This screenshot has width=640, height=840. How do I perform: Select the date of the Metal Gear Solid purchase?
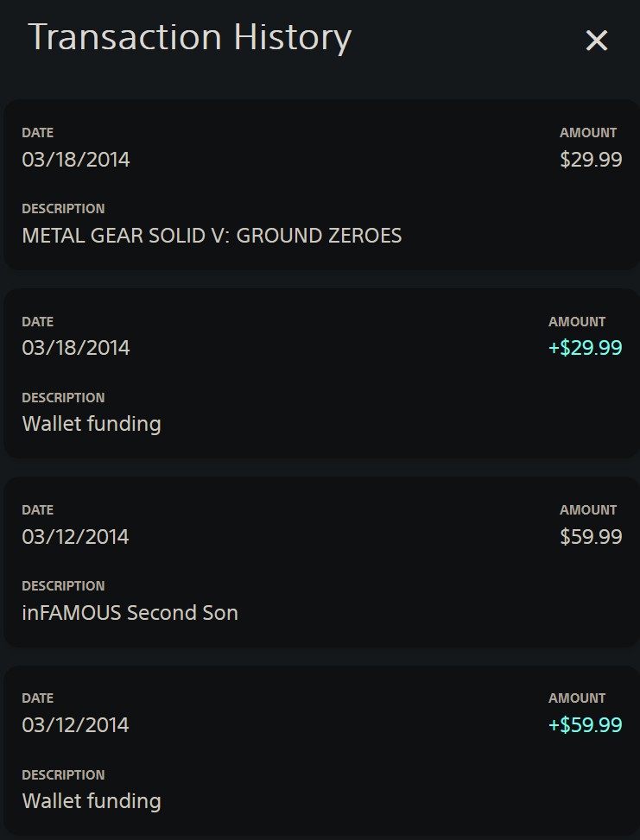[76, 160]
